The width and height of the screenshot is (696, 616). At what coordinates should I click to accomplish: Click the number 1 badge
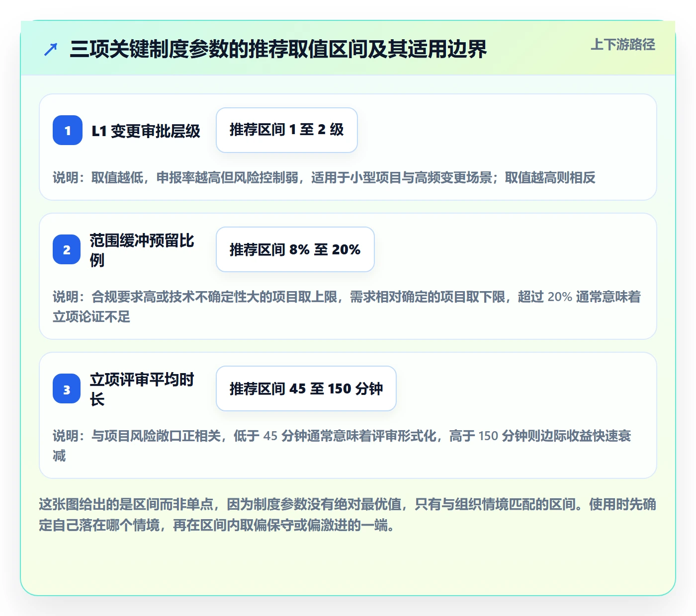(x=68, y=130)
